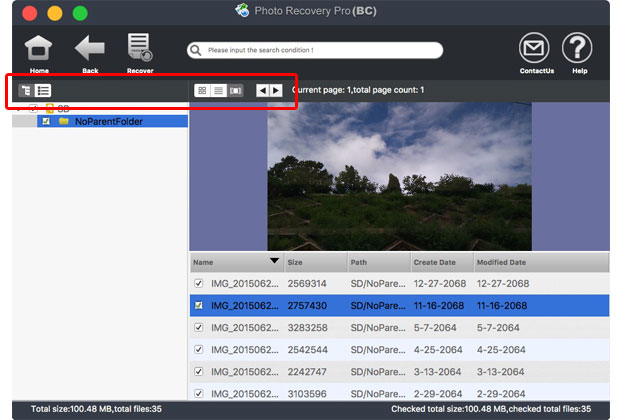Image resolution: width=620 pixels, height=420 pixels.
Task: Switch sidebar to list view
Action: coord(43,91)
